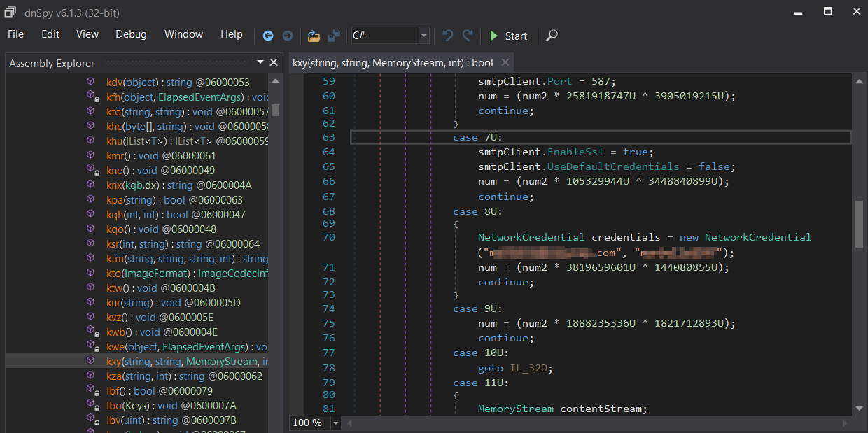Switch to the kxy(string, string, MemoryStream, int) tab
Screen dimensions: 868x433
coord(393,63)
